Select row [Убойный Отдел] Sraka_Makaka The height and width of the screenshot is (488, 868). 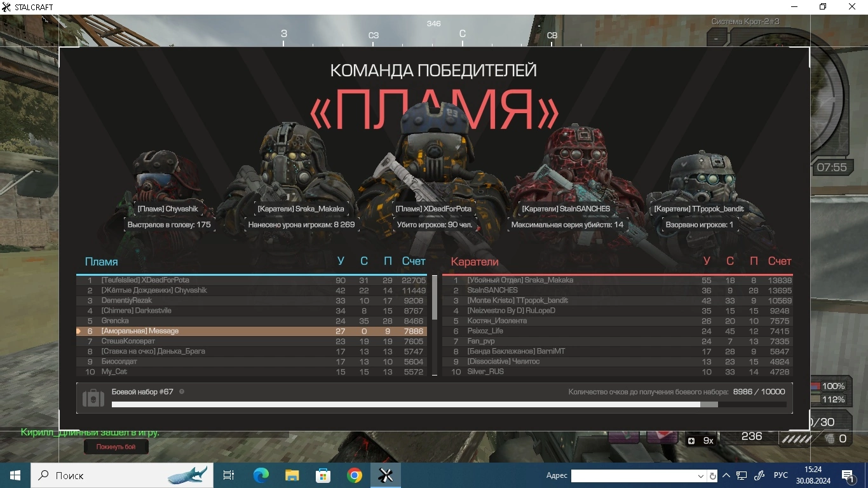click(x=618, y=280)
